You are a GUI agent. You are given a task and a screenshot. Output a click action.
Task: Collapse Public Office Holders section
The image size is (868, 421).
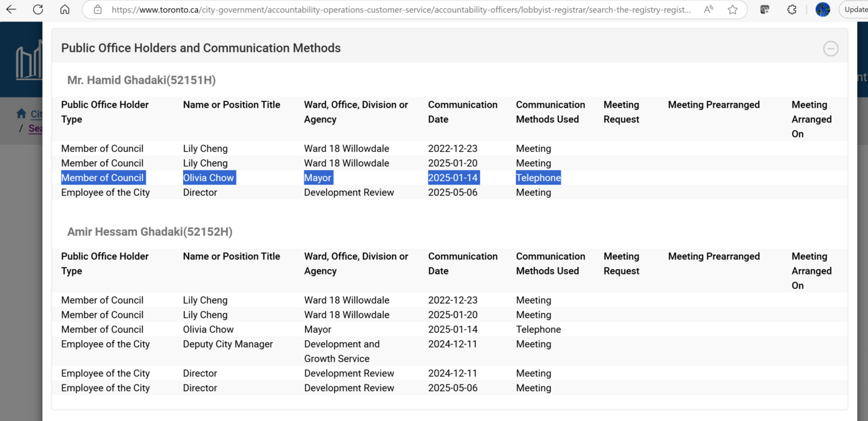[830, 49]
